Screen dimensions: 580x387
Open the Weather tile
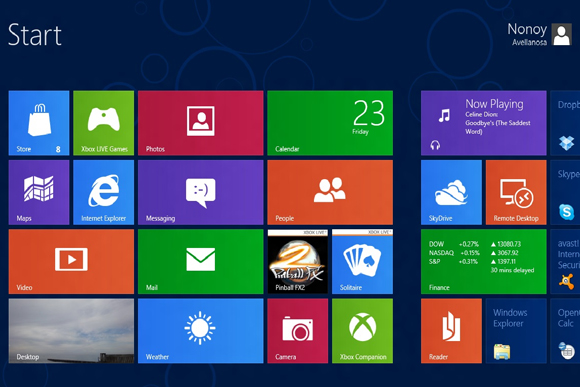200,331
